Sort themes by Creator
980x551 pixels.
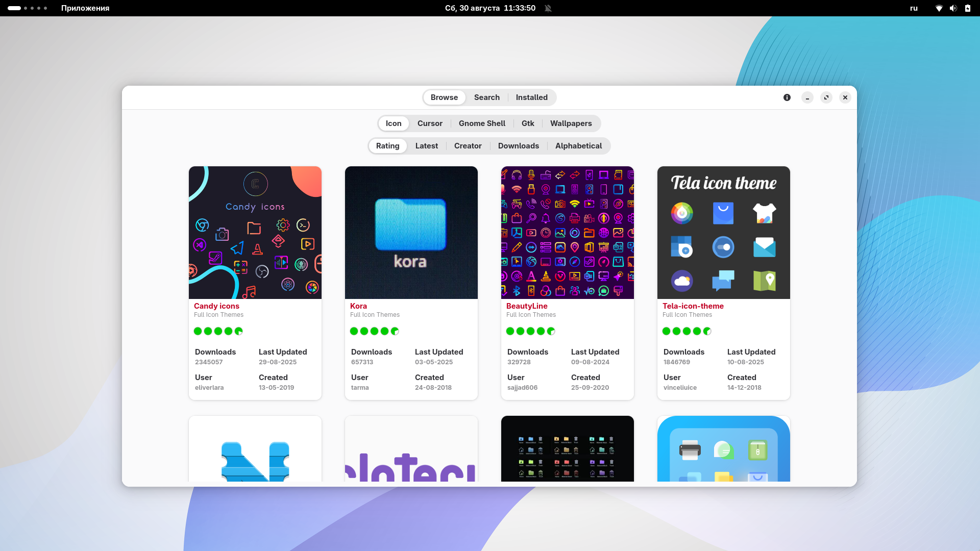tap(468, 146)
